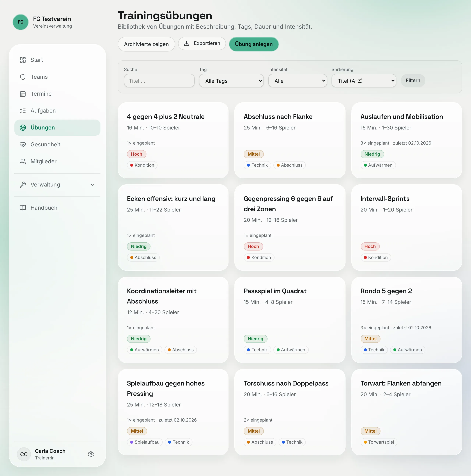Click the CC user avatar
Screen dimensions: 471x476
coord(24,454)
